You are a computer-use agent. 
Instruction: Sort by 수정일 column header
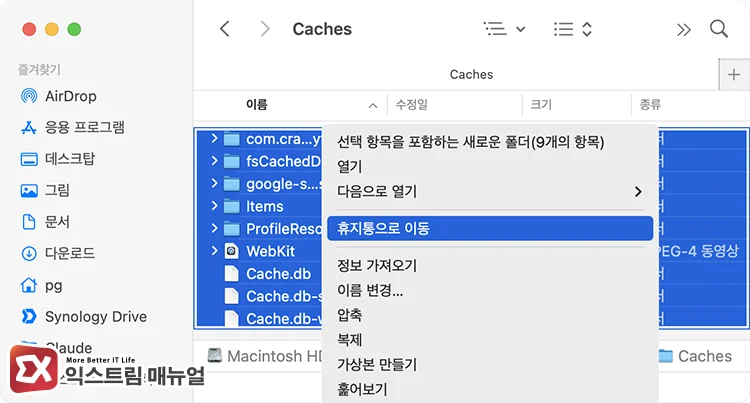coord(411,105)
